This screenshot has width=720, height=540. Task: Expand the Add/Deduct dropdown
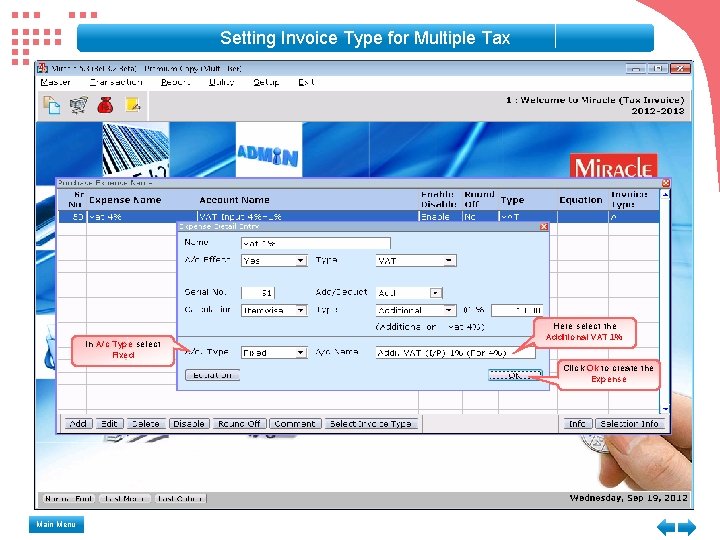pos(435,292)
